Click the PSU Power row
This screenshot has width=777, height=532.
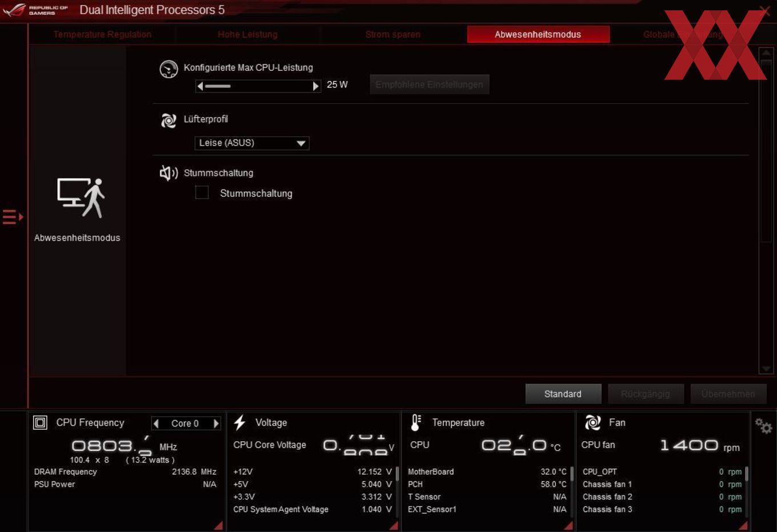[125, 485]
